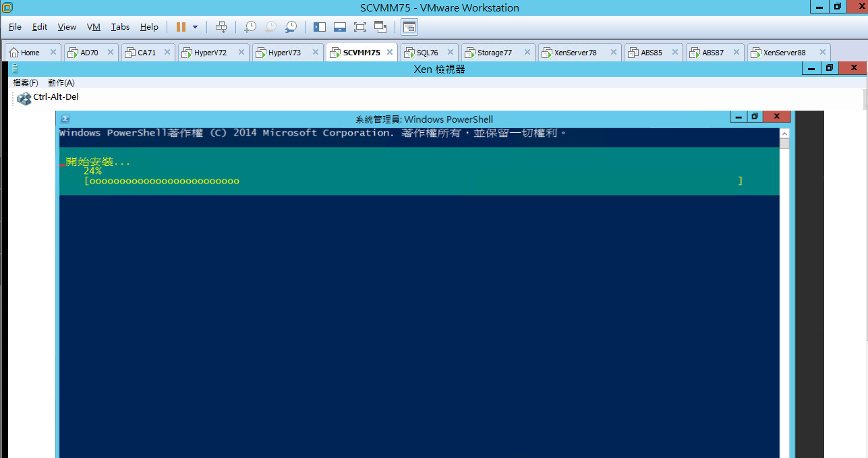Close the Windows PowerShell window
The width and height of the screenshot is (868, 458).
776,117
